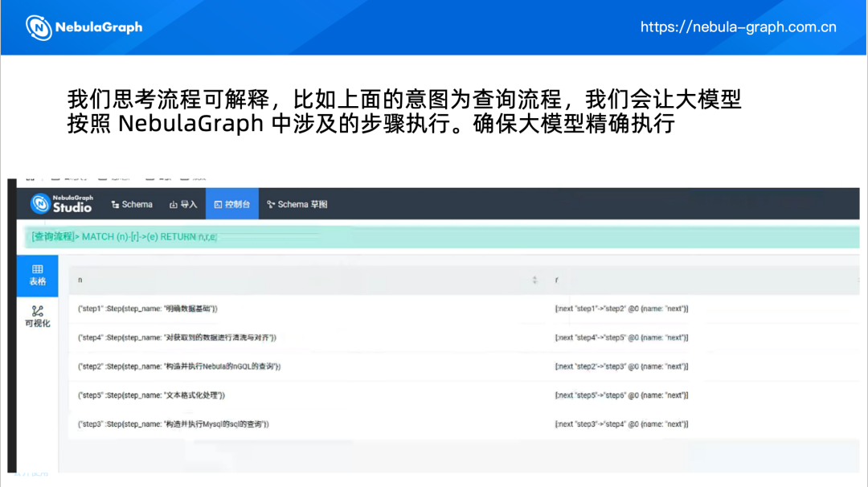Image resolution: width=868 pixels, height=487 pixels.
Task: Click the r column header
Action: pyautogui.click(x=703, y=280)
